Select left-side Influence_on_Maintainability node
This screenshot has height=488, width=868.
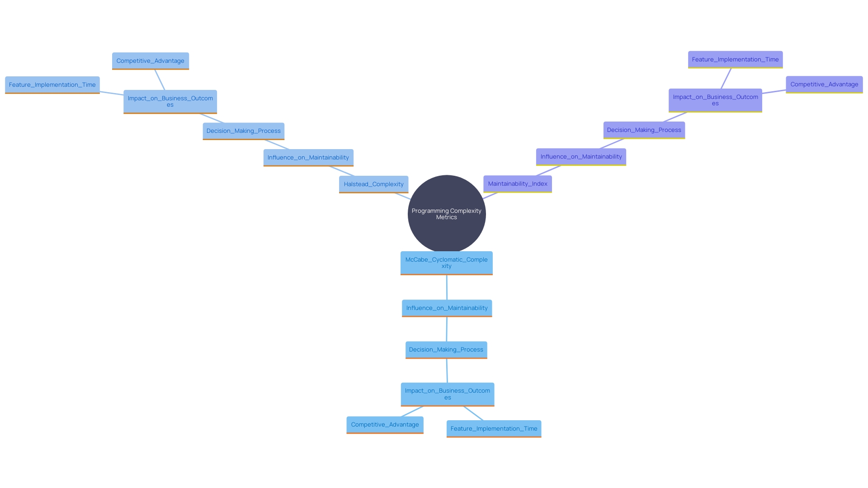308,157
